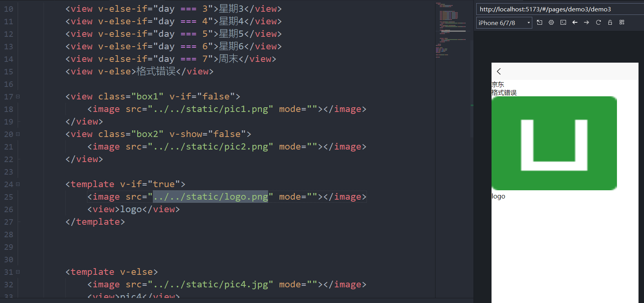Screen dimensions: 644x303
Task: Click line number 10 in gutter
Action: 9,9
